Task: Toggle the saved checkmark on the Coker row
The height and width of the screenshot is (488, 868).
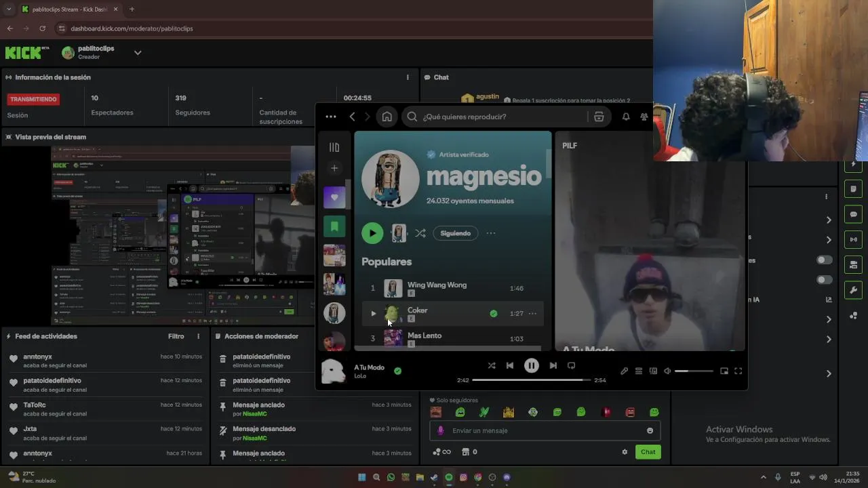Action: [x=494, y=314]
